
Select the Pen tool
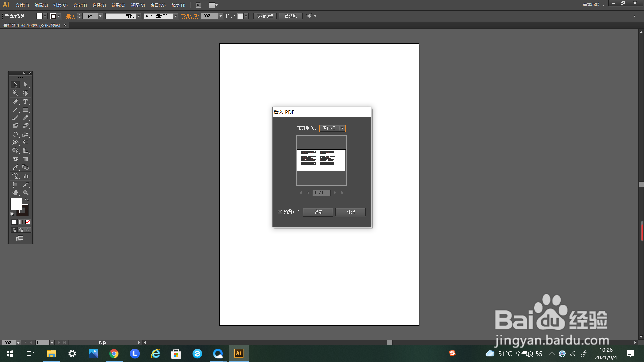pyautogui.click(x=15, y=102)
